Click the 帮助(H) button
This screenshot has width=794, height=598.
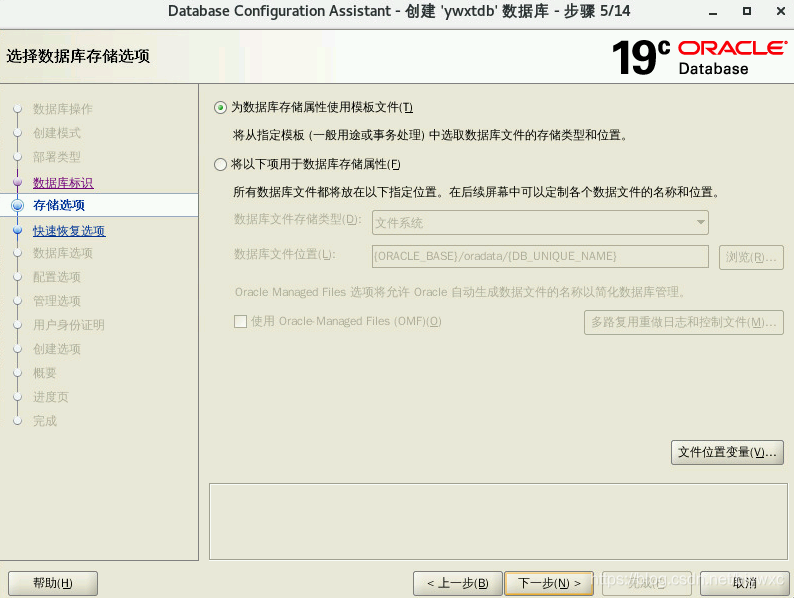[53, 583]
